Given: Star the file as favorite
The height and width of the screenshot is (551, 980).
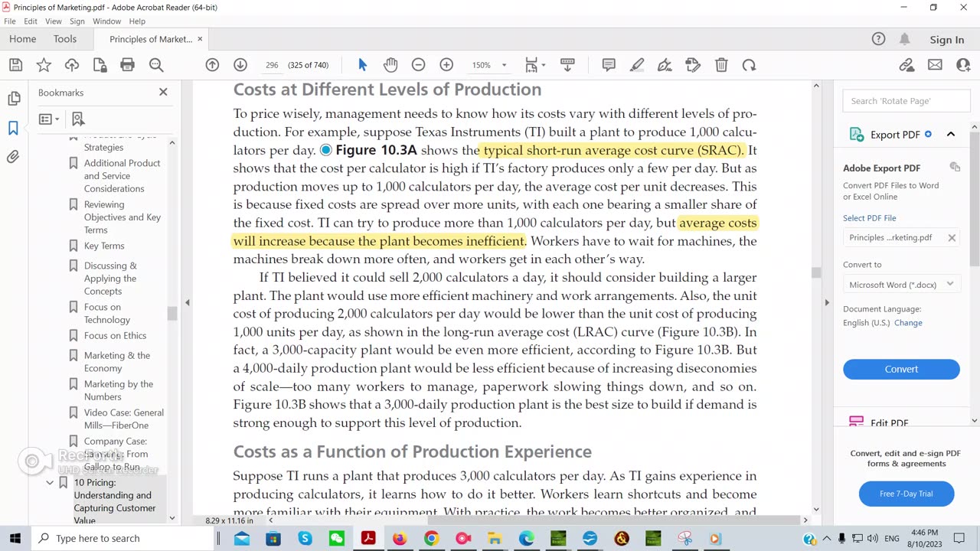Looking at the screenshot, I should point(44,65).
